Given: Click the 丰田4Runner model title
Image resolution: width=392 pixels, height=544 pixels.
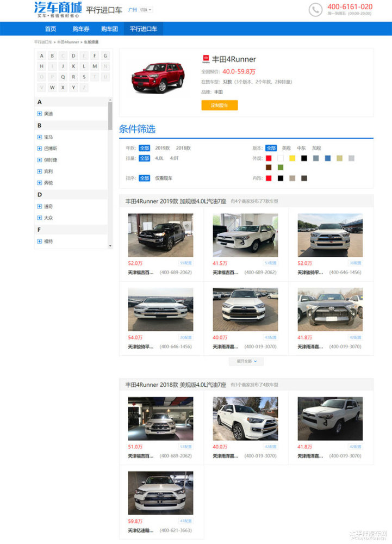Looking at the screenshot, I should pos(234,59).
